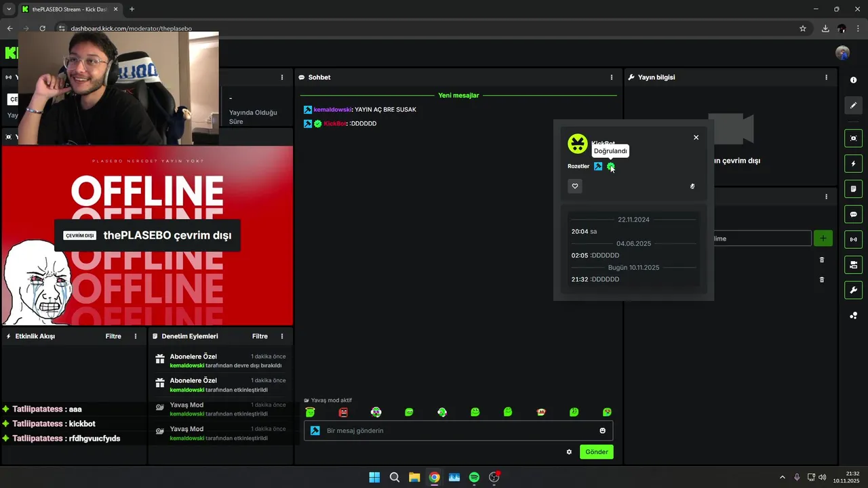Show hidden system tray icons chevron

[x=782, y=477]
